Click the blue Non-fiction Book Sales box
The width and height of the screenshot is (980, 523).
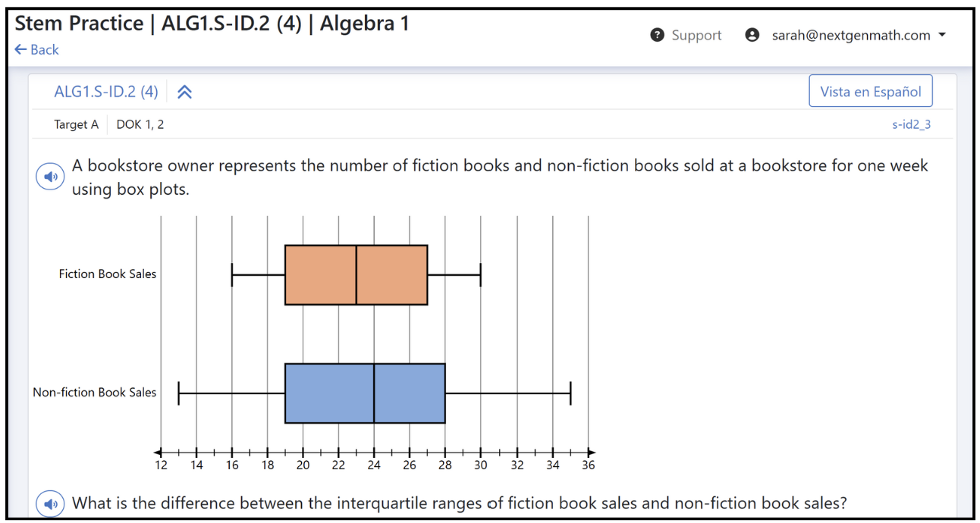click(365, 393)
